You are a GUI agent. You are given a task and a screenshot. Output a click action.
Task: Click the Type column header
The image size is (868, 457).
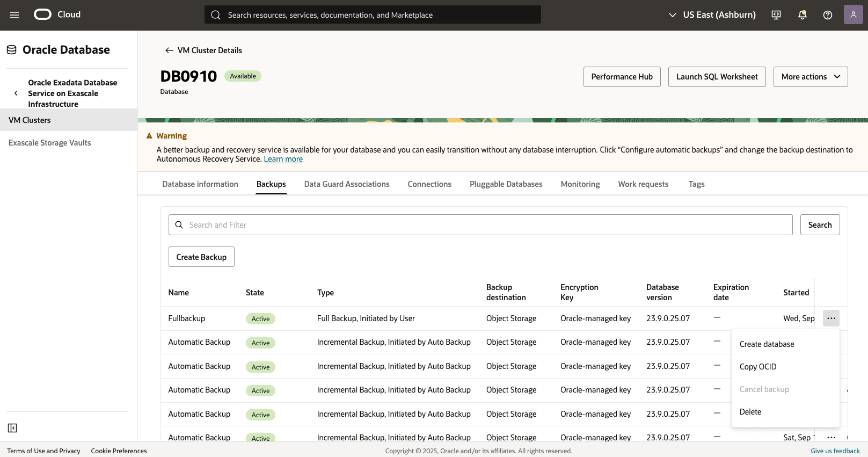pos(326,293)
